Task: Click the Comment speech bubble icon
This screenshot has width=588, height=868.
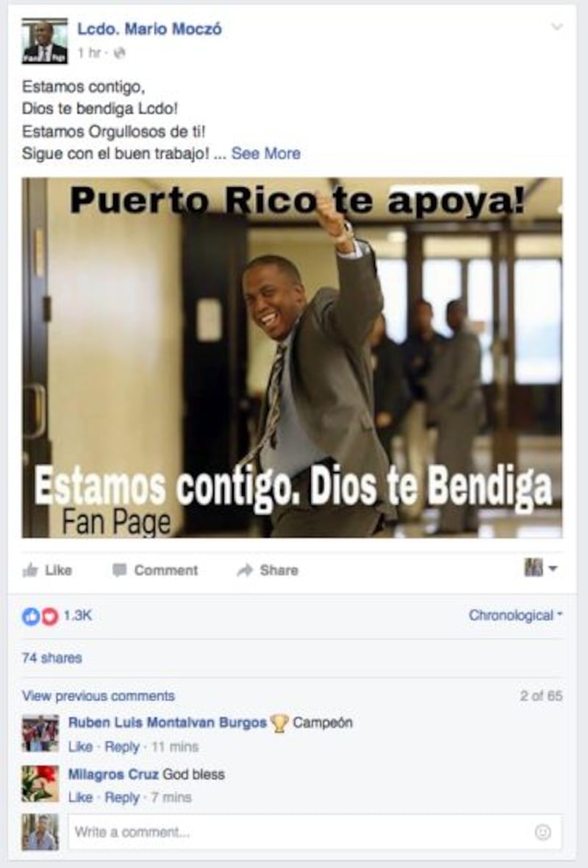Action: [x=119, y=570]
